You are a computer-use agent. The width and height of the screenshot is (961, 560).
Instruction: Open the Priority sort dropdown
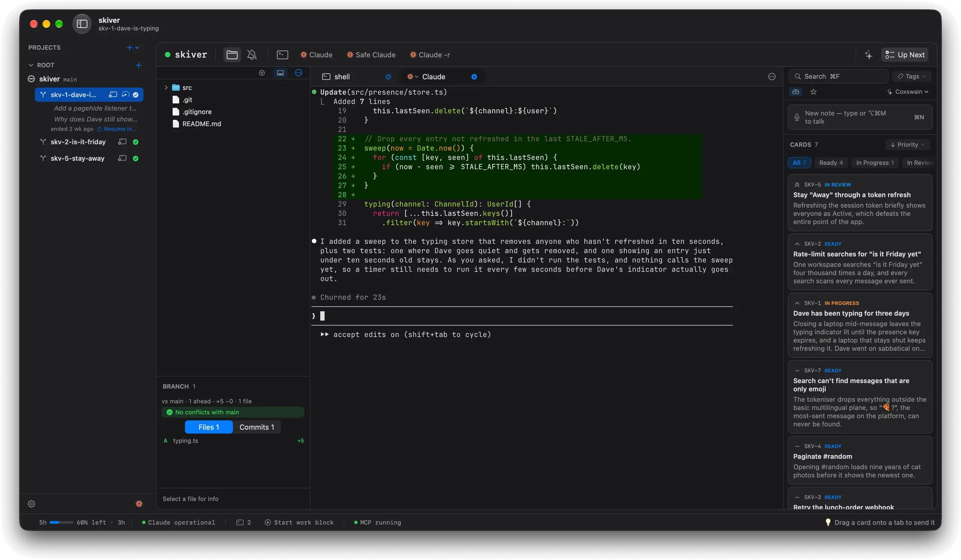coord(907,144)
